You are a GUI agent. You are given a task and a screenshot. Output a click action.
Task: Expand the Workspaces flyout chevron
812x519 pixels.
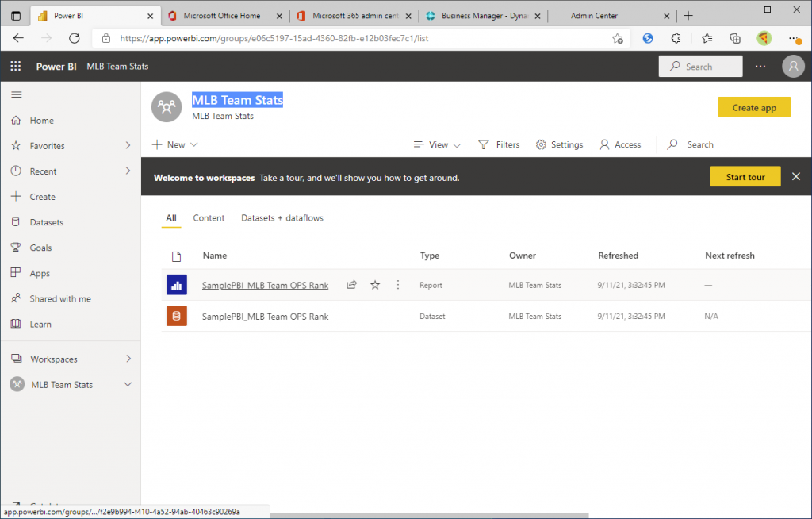(128, 358)
